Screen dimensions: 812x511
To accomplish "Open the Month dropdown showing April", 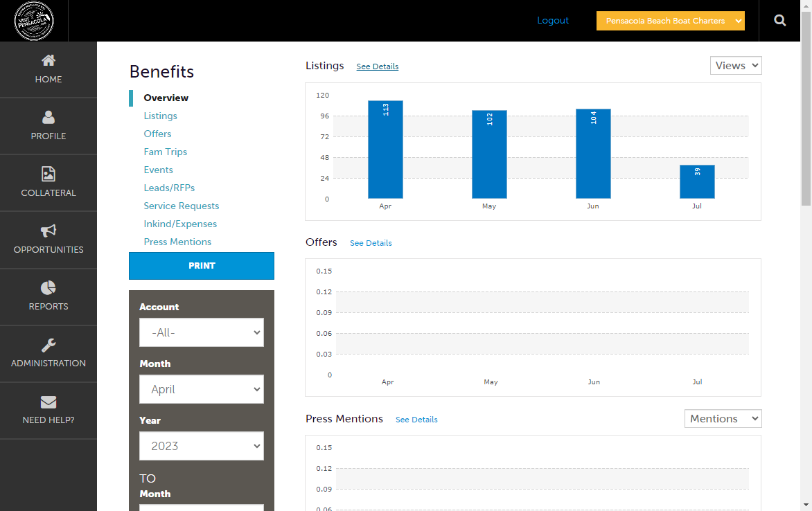I will [202, 389].
